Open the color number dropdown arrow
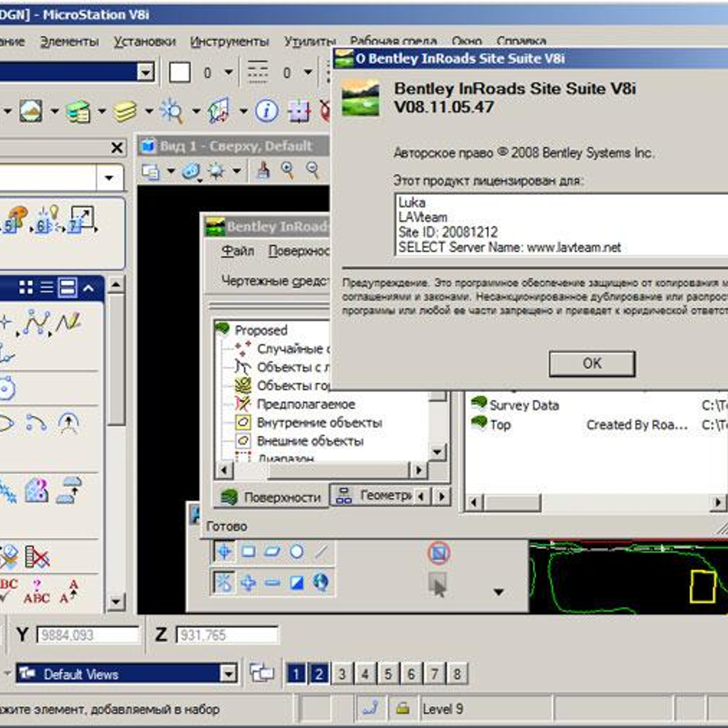Image resolution: width=728 pixels, height=728 pixels. click(229, 72)
